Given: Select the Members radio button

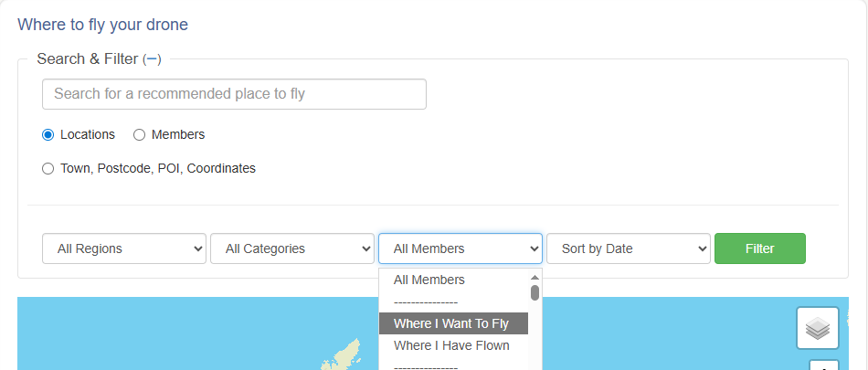Looking at the screenshot, I should click(x=140, y=134).
